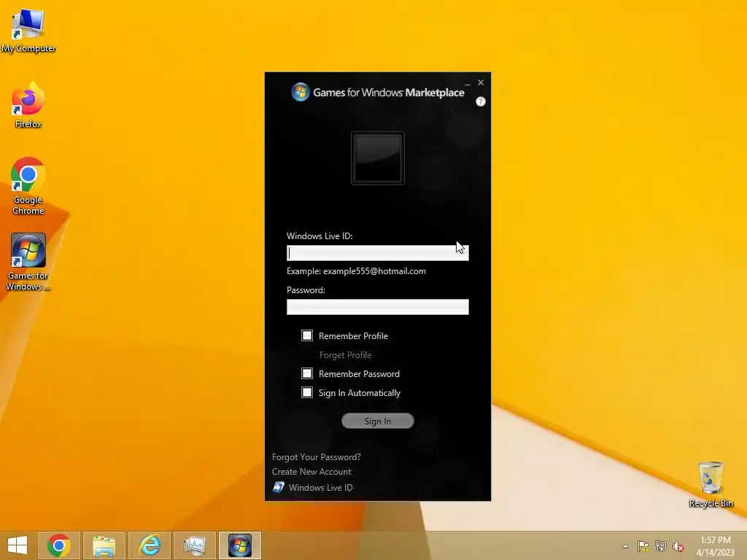Open Chrome from the taskbar
Image resolution: width=747 pixels, height=560 pixels.
59,545
